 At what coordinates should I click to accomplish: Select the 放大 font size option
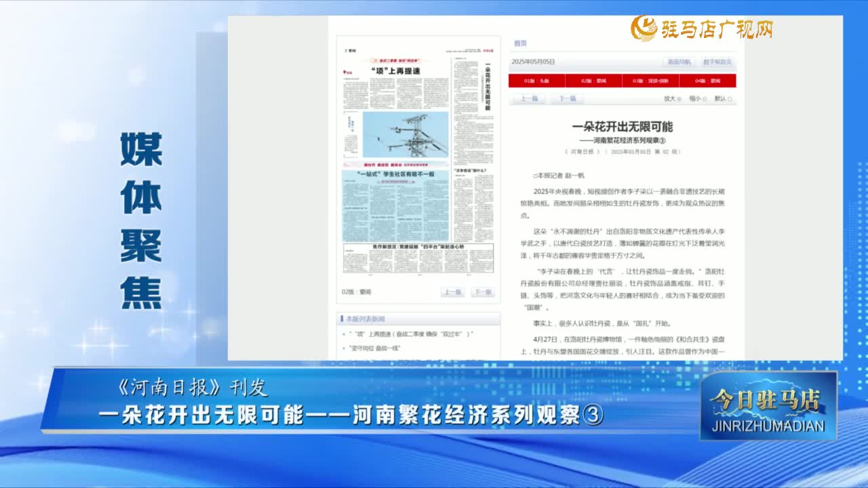[x=672, y=99]
